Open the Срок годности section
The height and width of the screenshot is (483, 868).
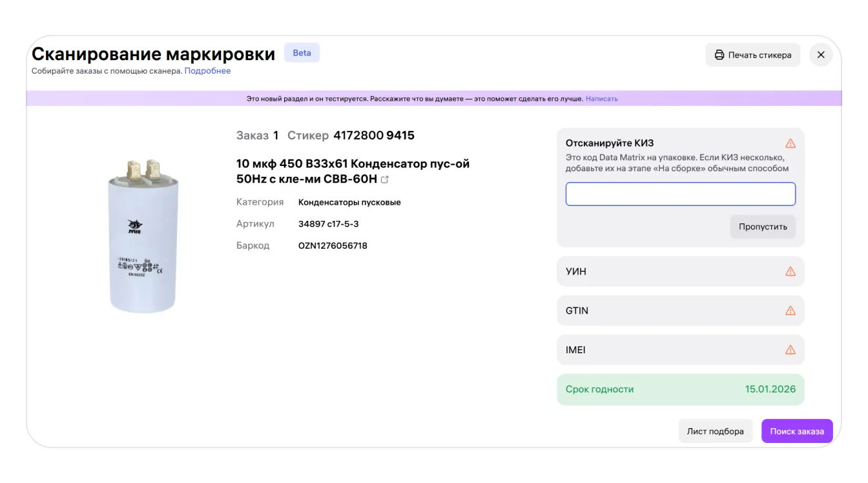680,389
